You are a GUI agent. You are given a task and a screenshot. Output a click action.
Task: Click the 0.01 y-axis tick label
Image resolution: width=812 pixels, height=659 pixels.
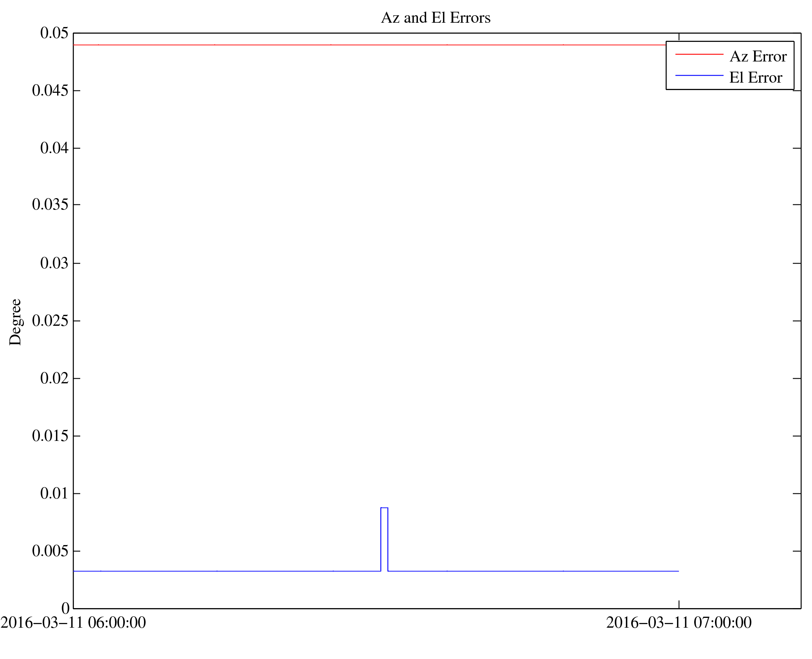pyautogui.click(x=54, y=493)
